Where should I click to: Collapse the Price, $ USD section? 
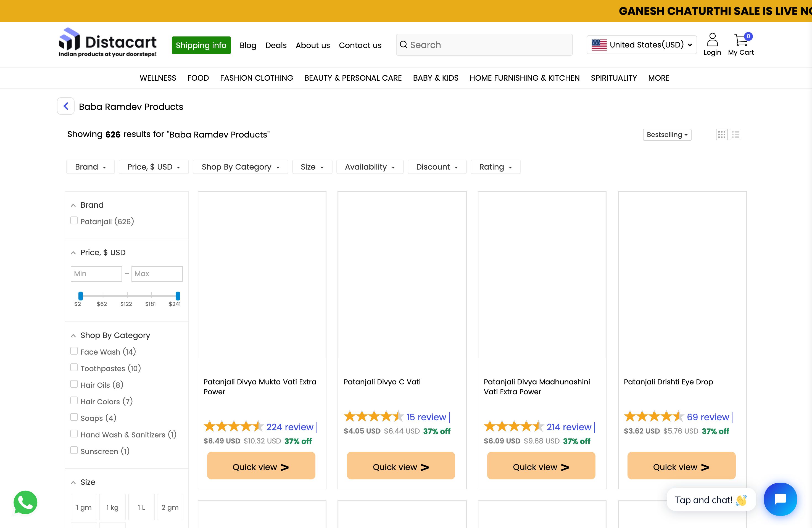[73, 252]
